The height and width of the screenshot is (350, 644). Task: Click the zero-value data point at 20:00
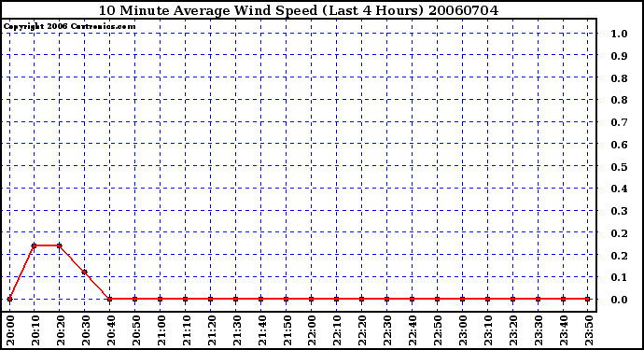tap(9, 299)
